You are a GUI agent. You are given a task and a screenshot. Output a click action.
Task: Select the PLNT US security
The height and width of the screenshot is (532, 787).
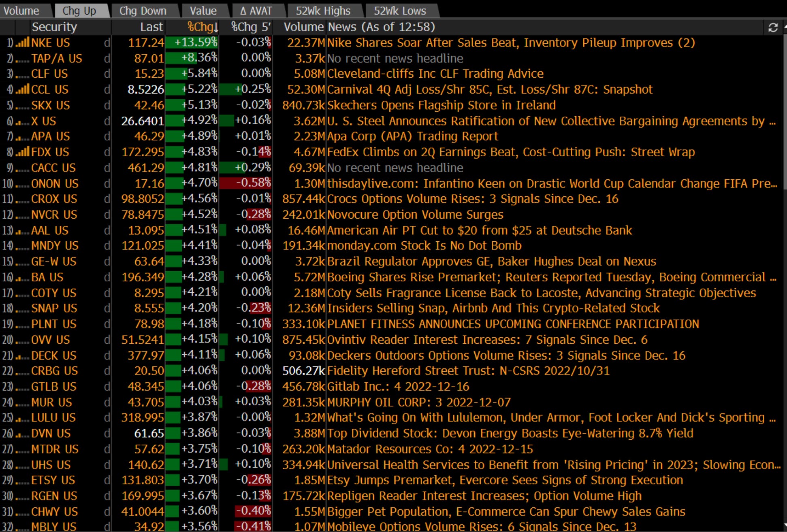click(x=53, y=324)
